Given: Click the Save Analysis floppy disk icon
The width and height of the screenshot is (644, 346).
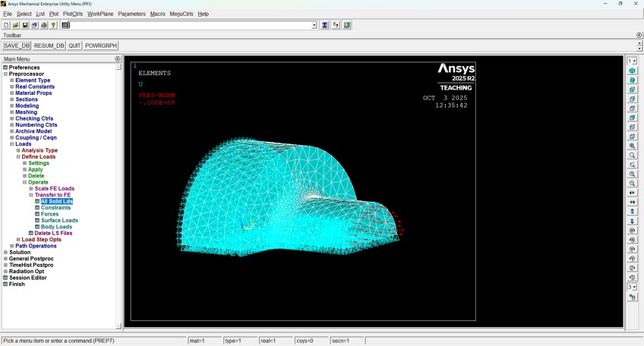Looking at the screenshot, I should pyautogui.click(x=25, y=25).
